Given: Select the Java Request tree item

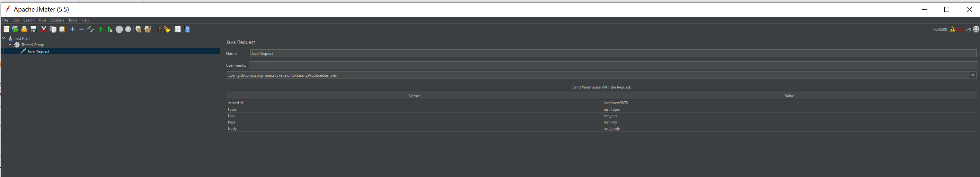Looking at the screenshot, I should [38, 51].
